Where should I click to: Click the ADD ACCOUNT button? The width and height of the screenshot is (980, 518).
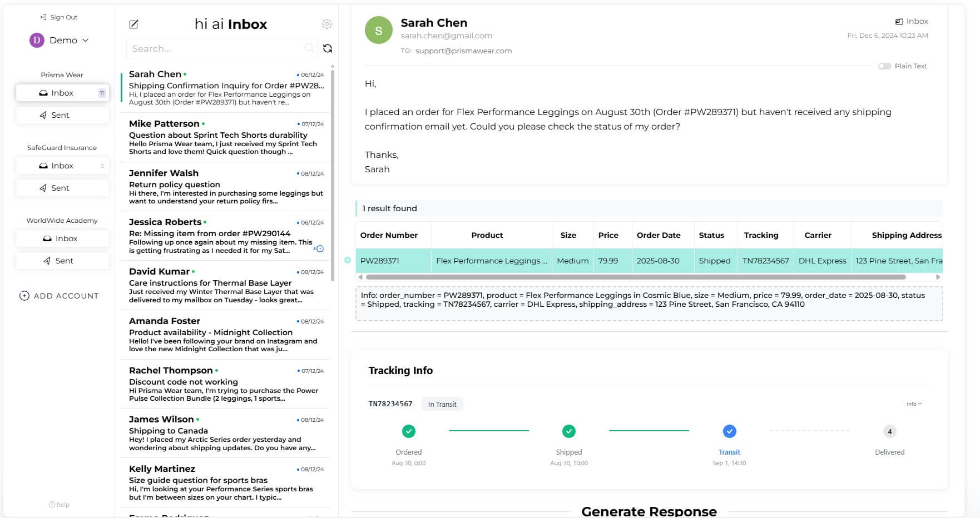click(59, 296)
